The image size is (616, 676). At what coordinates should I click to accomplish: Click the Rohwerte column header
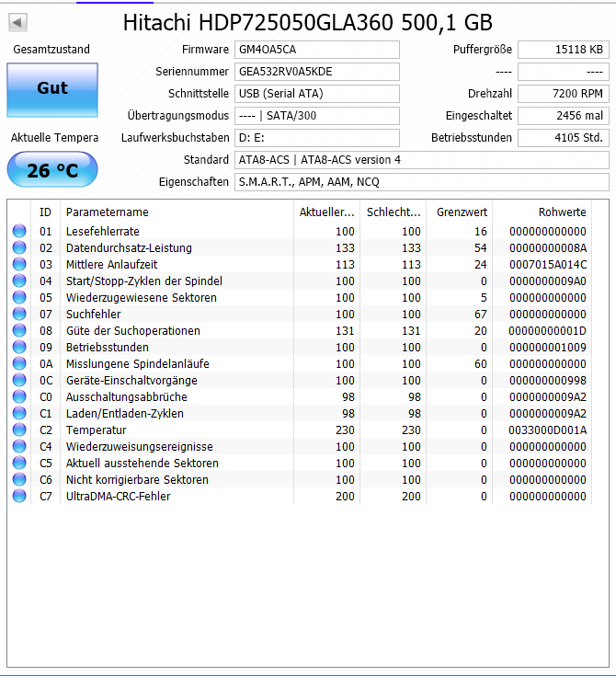[x=542, y=212]
